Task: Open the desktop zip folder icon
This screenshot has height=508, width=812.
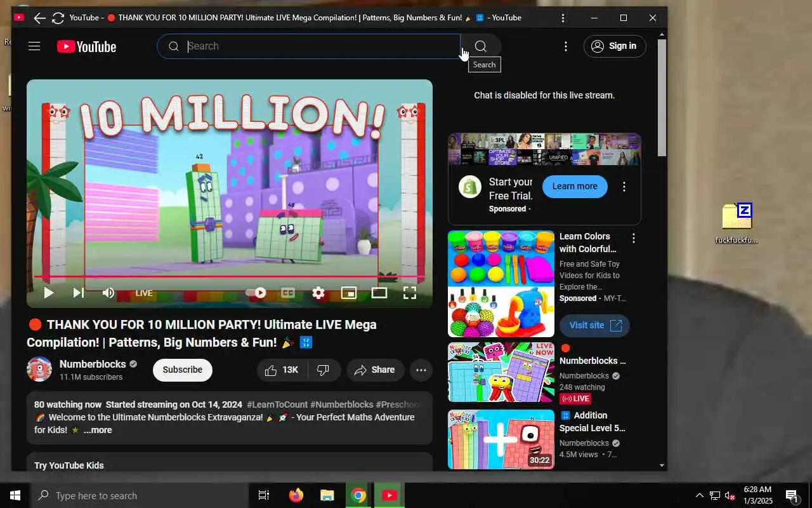Action: click(737, 223)
